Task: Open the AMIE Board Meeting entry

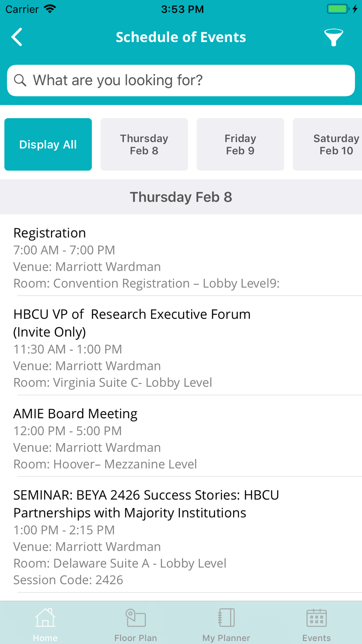Action: [145, 438]
